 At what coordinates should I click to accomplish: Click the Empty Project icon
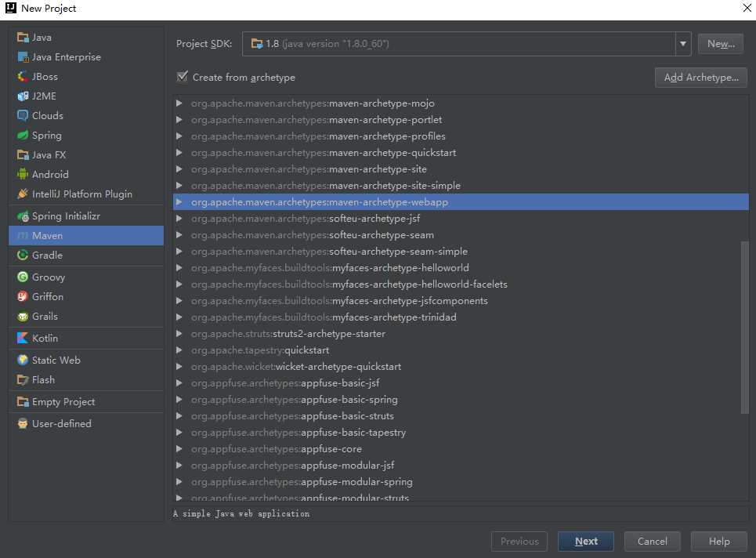23,402
